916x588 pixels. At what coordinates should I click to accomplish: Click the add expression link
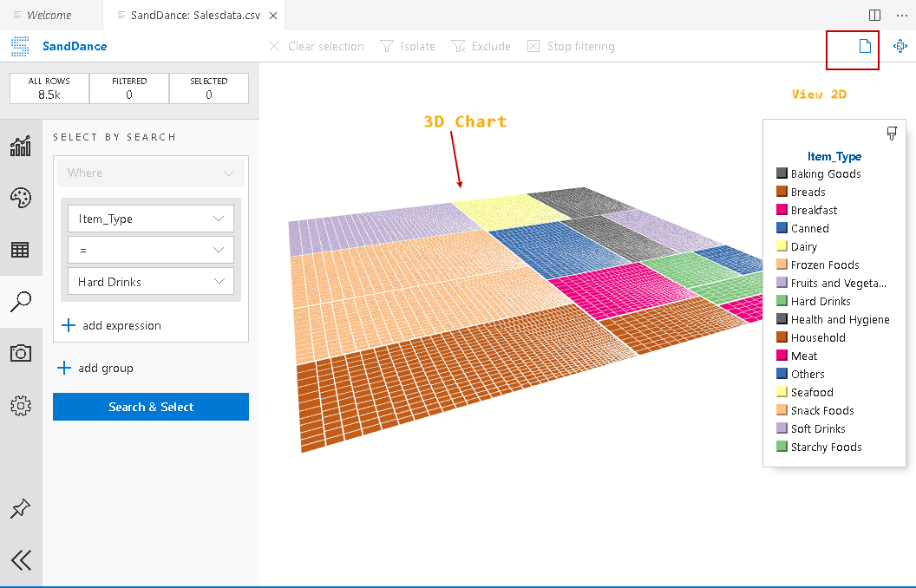point(121,326)
